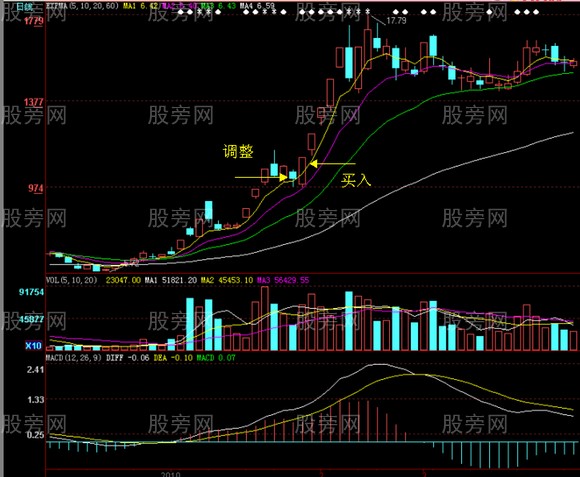The width and height of the screenshot is (580, 477).
Task: Click the X10 volume multiplier badge
Action: (x=33, y=346)
